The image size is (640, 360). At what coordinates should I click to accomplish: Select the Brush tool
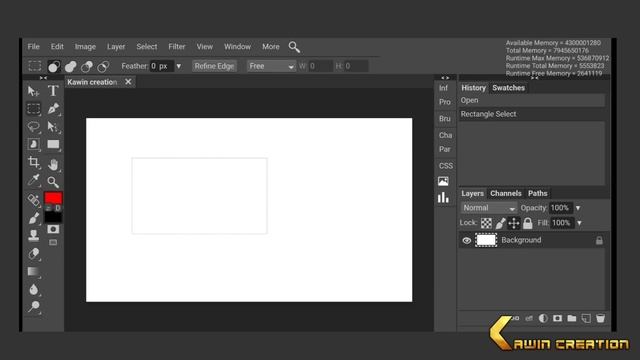(33, 218)
